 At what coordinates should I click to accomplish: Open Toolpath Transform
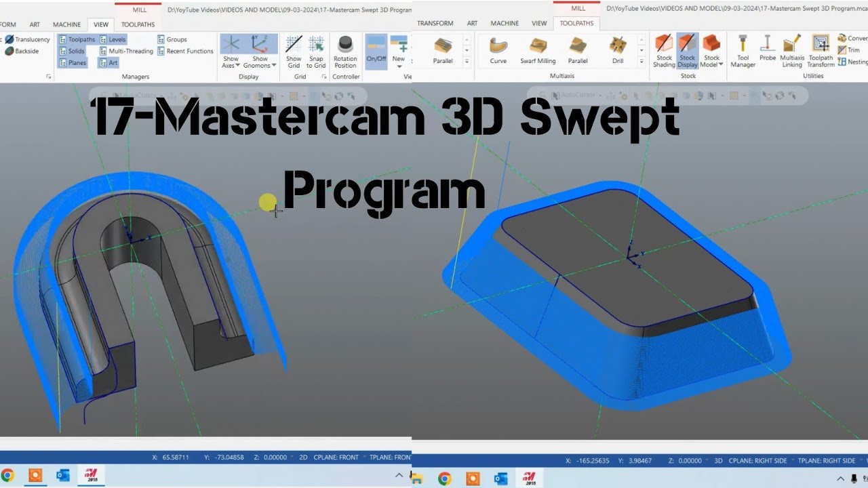pos(821,51)
